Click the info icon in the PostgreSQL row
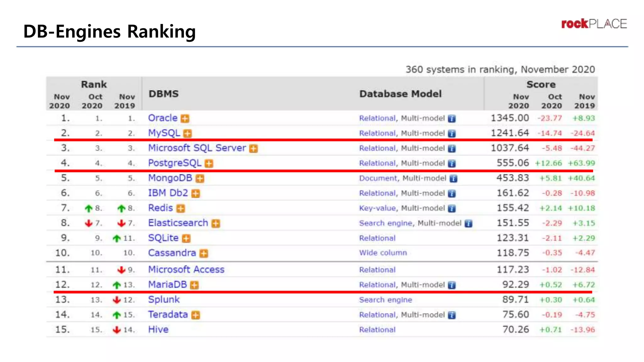 pos(452,164)
